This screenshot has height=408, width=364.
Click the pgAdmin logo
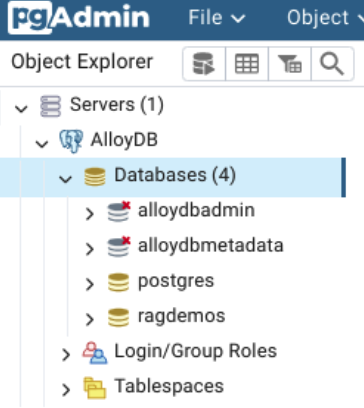pyautogui.click(x=79, y=17)
